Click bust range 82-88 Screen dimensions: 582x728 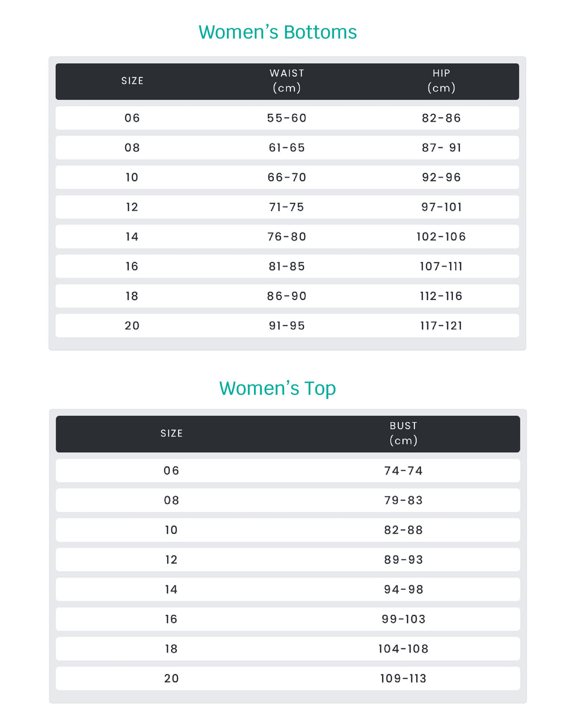pyautogui.click(x=404, y=530)
